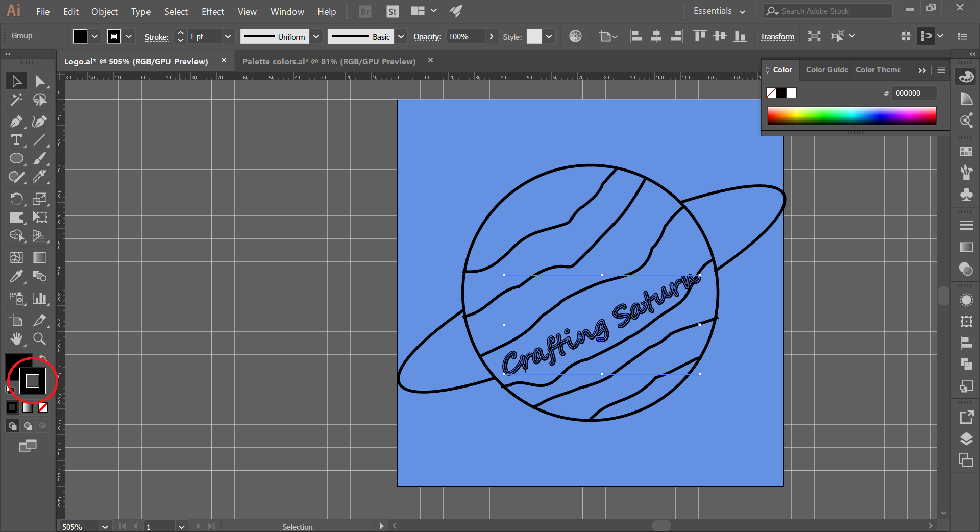Select the Line Segment tool
This screenshot has width=980, height=532.
tap(40, 140)
